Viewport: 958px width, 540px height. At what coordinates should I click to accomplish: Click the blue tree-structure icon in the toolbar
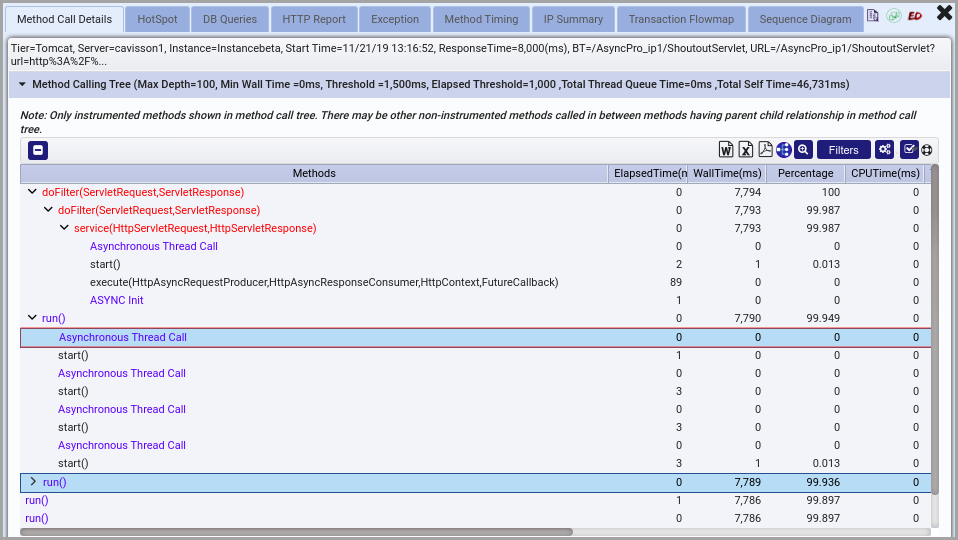[784, 150]
